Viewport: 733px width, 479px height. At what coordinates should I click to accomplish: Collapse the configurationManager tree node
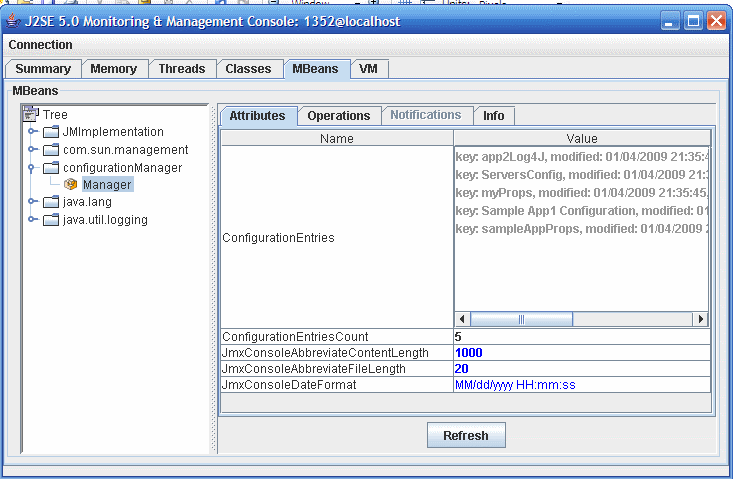click(32, 168)
